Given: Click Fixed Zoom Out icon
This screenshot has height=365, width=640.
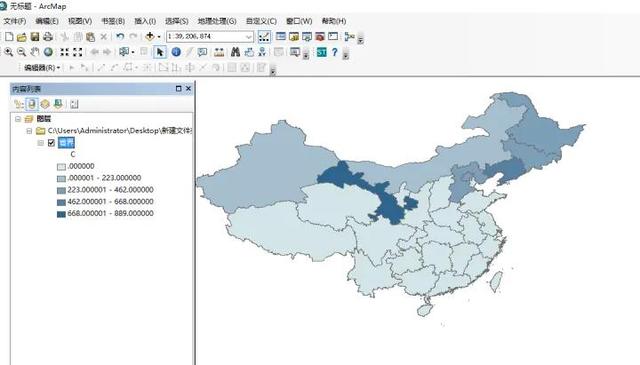Looking at the screenshot, I should pyautogui.click(x=78, y=52).
